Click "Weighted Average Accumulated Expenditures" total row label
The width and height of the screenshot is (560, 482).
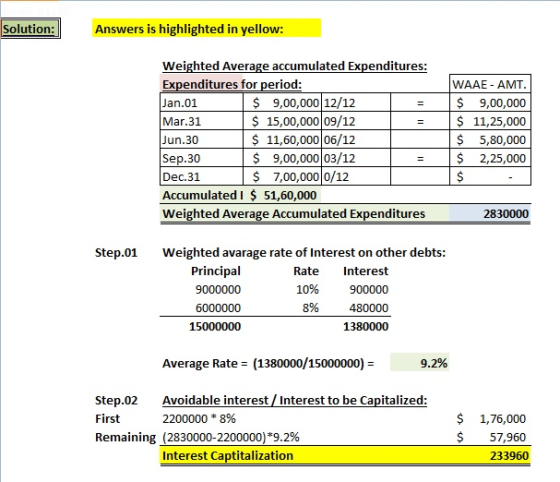pyautogui.click(x=294, y=214)
